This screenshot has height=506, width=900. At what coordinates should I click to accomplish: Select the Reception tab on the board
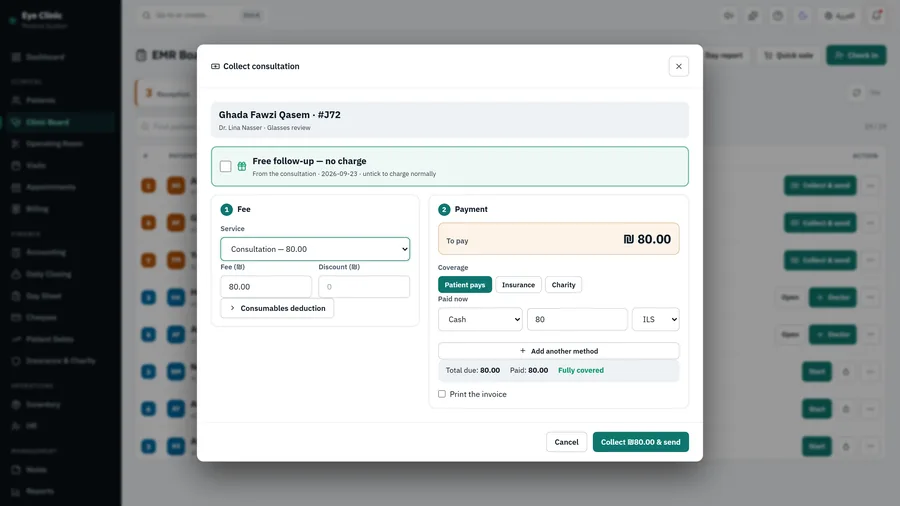pos(166,94)
